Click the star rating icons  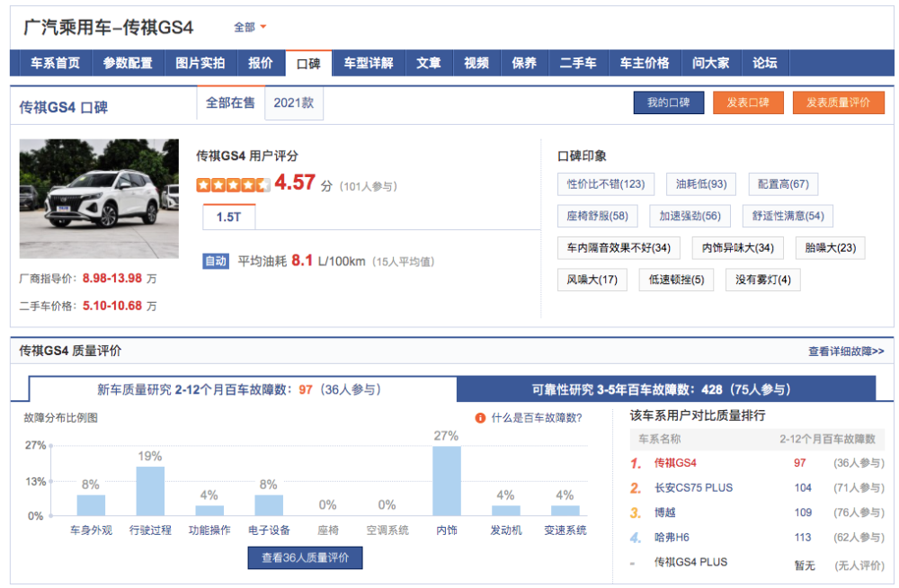(x=233, y=184)
